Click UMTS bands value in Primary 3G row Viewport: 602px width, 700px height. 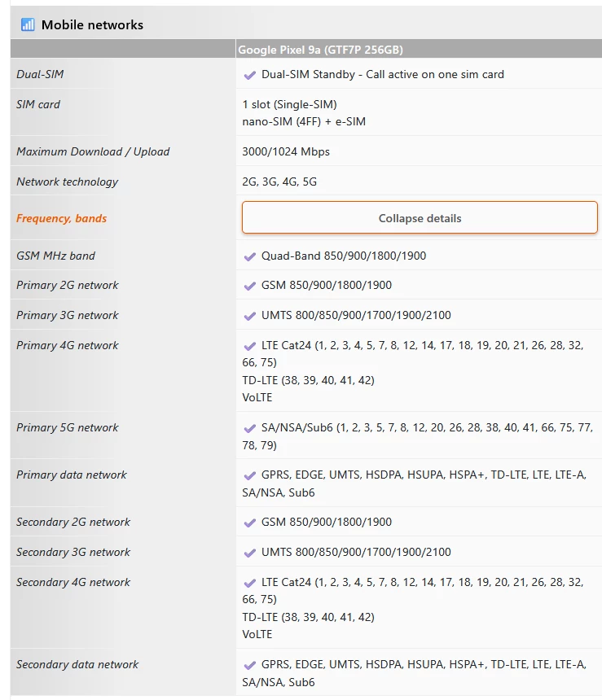pos(356,315)
